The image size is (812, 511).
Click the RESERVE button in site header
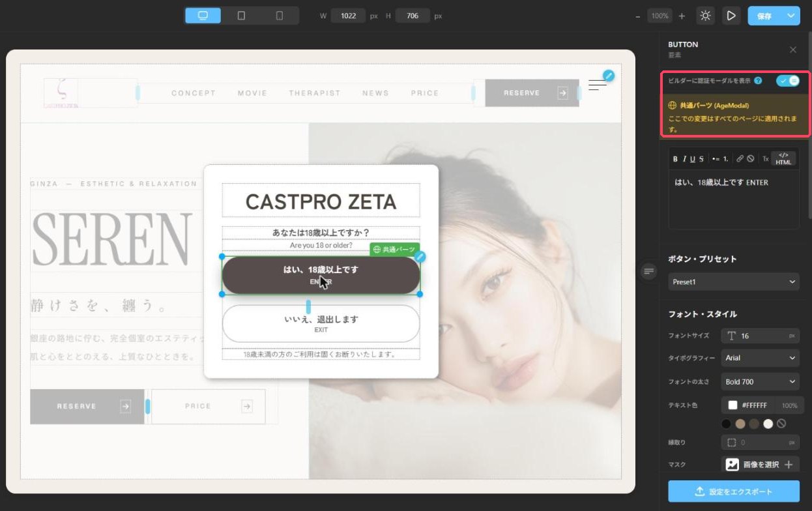[532, 93]
